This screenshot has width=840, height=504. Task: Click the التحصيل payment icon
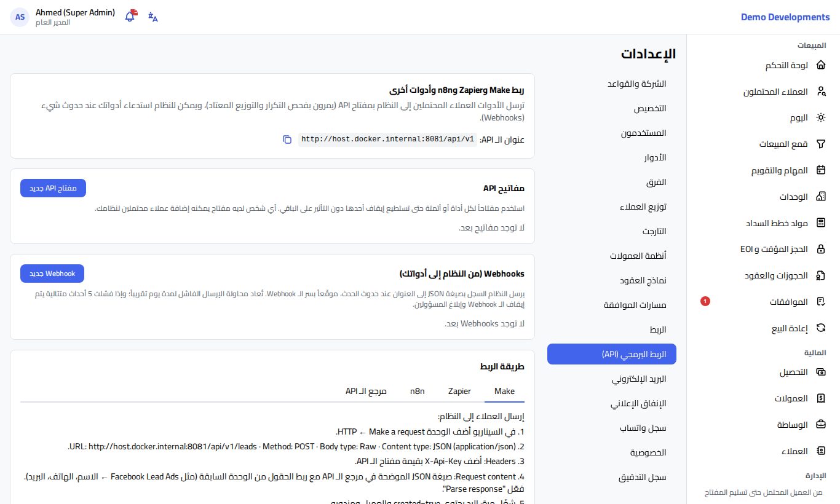(x=820, y=372)
